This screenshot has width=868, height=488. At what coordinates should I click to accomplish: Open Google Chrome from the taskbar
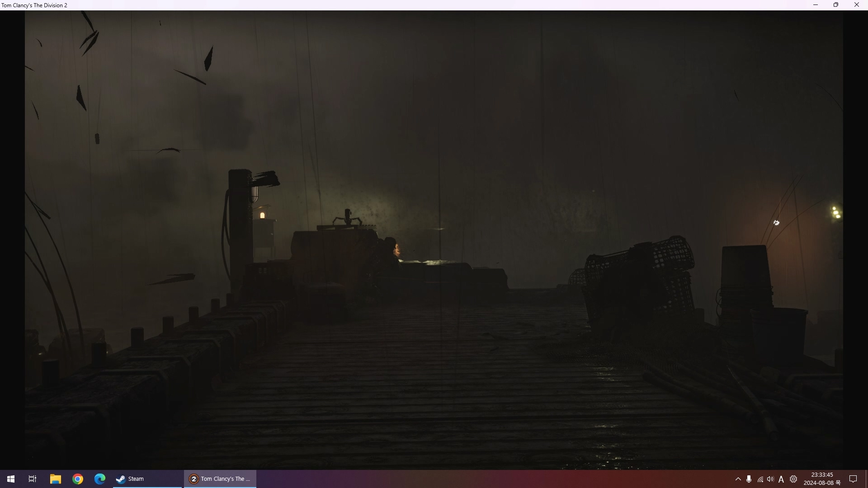tap(78, 479)
